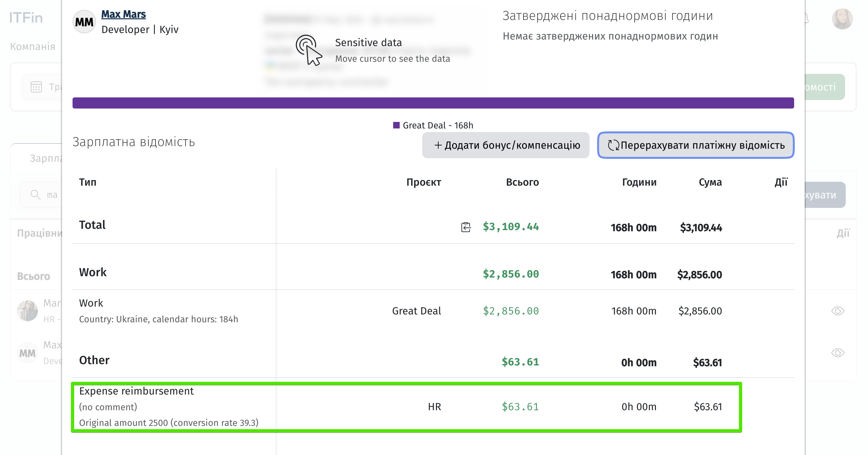Open user avatar in the background page top bar
Screen dimensions: 868x455
click(842, 19)
